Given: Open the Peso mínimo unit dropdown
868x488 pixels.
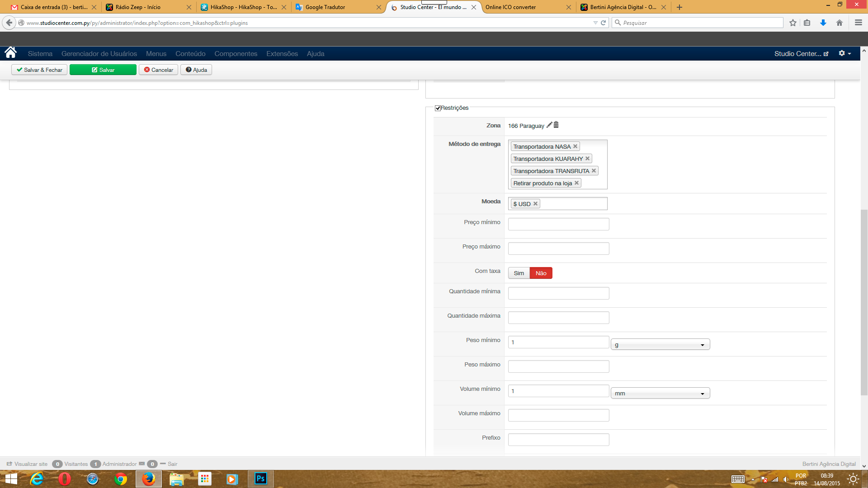Looking at the screenshot, I should pos(660,345).
